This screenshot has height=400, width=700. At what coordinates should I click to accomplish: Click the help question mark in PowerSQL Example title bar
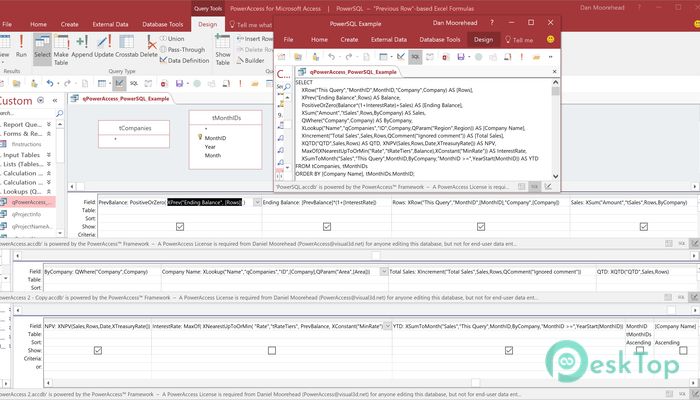pos(492,23)
